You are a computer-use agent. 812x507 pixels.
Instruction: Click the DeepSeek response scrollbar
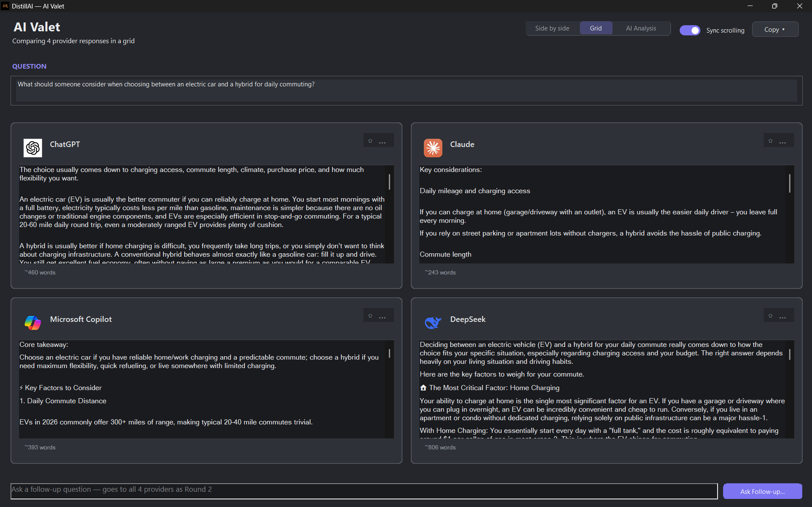coord(790,354)
